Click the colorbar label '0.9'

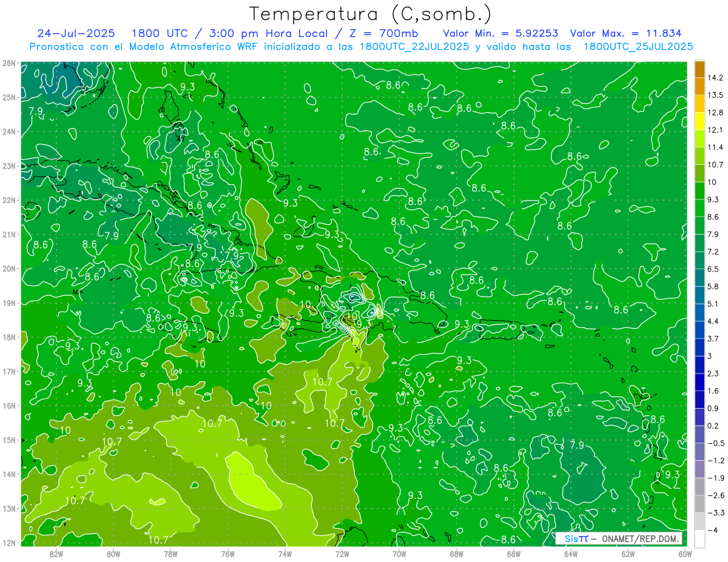714,408
